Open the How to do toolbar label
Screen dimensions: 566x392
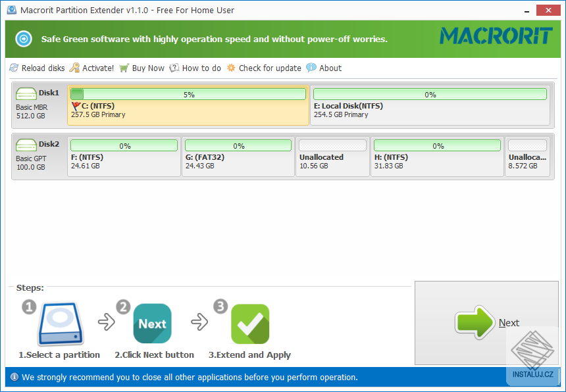click(201, 68)
